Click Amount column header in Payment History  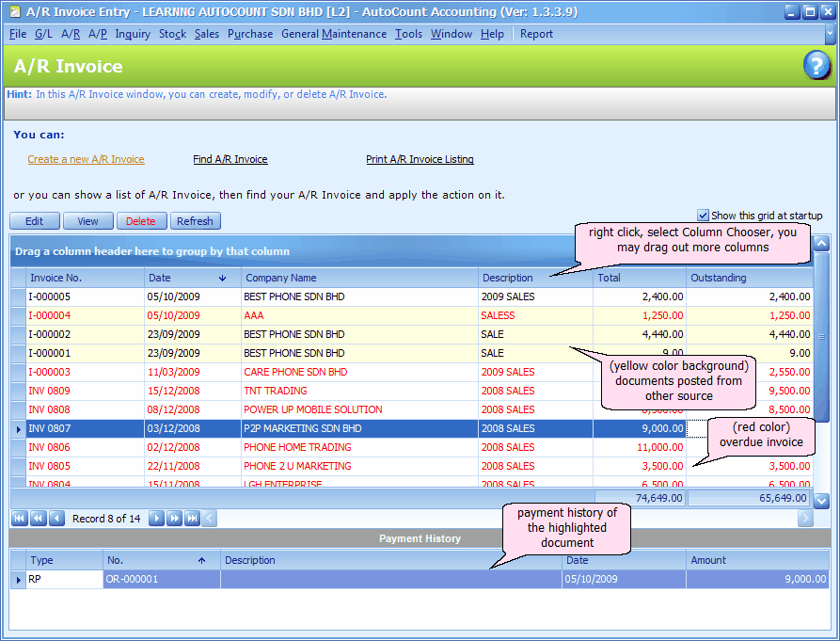click(757, 560)
